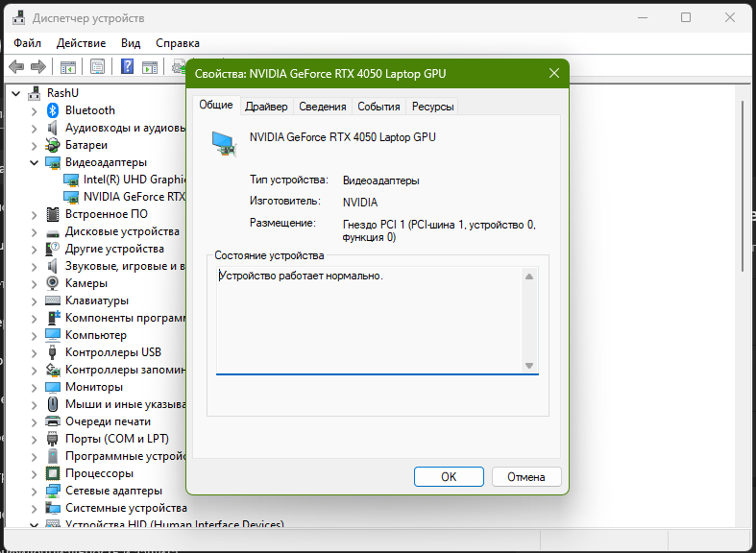Click the CPU icon beside Процессоры

[x=53, y=473]
